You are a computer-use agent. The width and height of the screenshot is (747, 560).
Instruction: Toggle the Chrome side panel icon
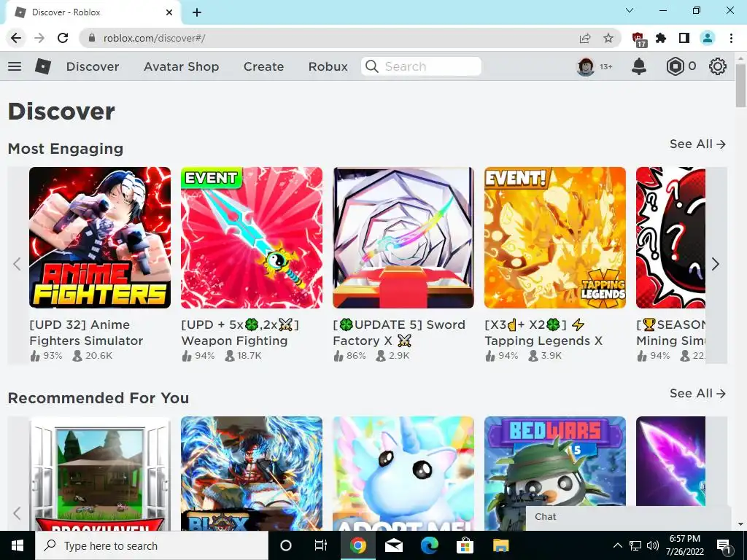click(684, 38)
